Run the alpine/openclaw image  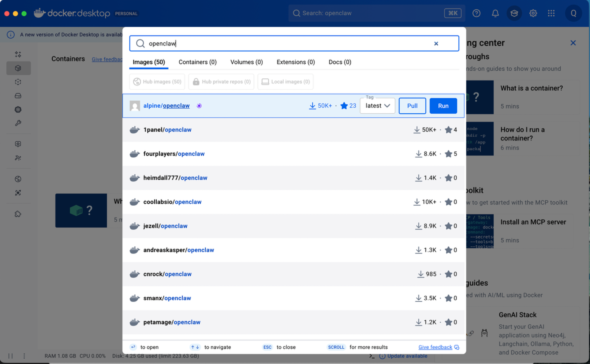443,106
